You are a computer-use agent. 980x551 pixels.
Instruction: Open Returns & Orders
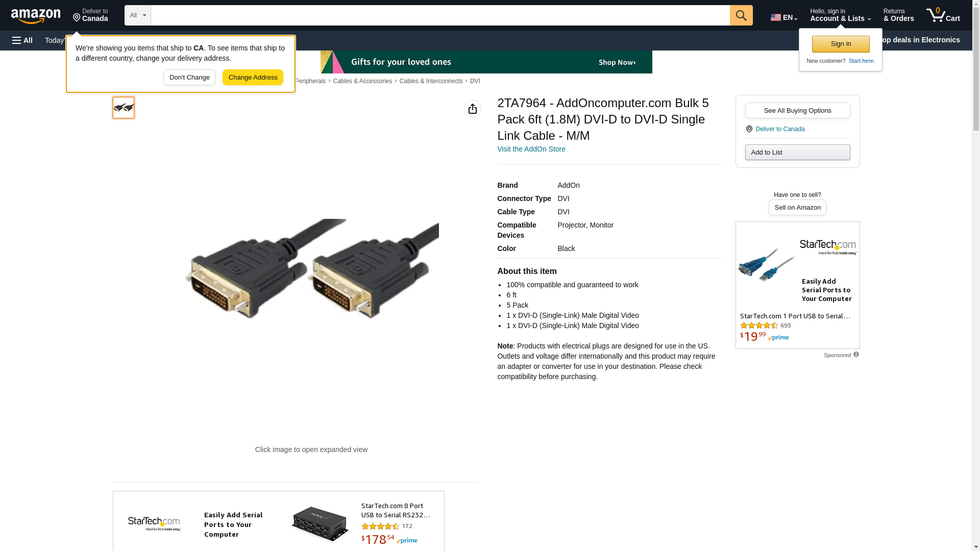pyautogui.click(x=898, y=15)
